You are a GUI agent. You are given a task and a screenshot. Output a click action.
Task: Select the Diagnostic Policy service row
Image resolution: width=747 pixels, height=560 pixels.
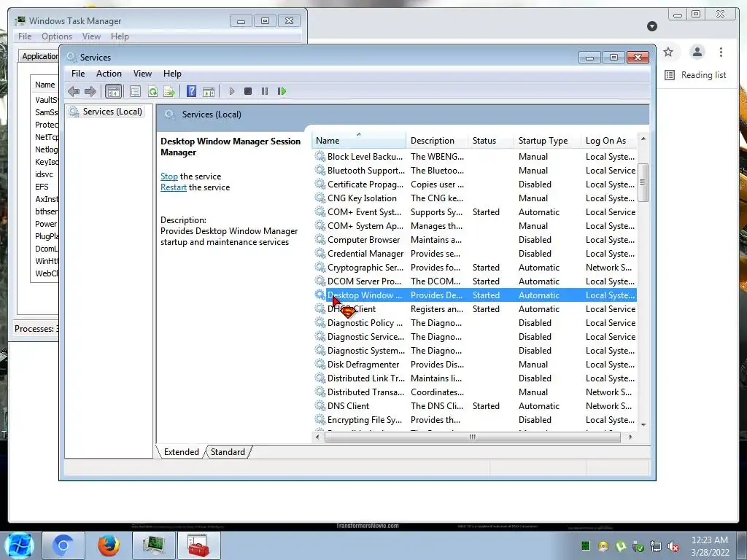(x=475, y=323)
